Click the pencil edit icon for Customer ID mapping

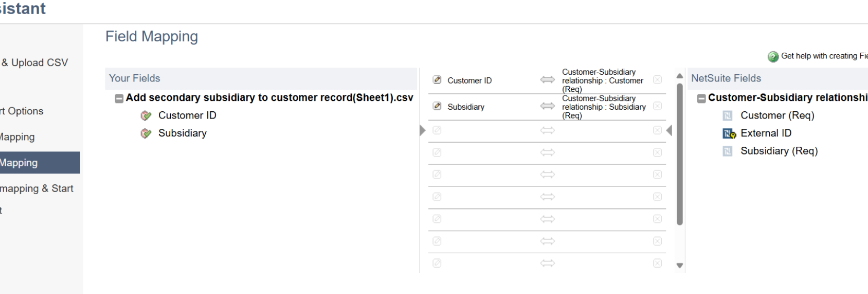coord(437,80)
